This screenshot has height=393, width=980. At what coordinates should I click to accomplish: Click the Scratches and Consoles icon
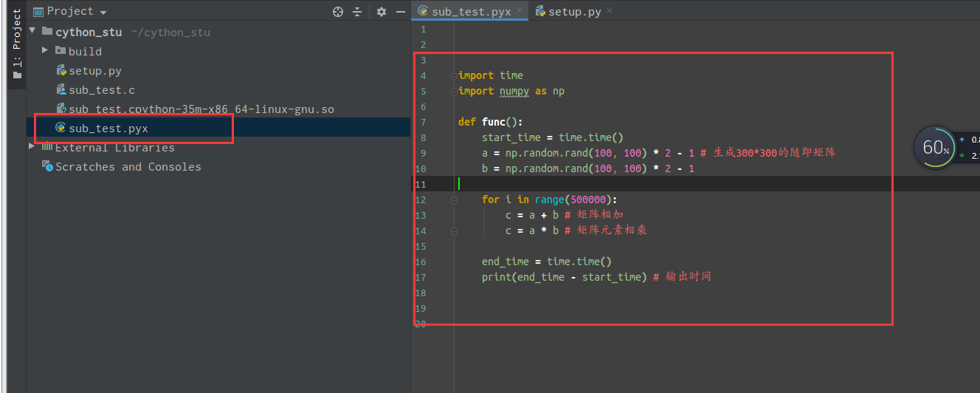point(47,167)
